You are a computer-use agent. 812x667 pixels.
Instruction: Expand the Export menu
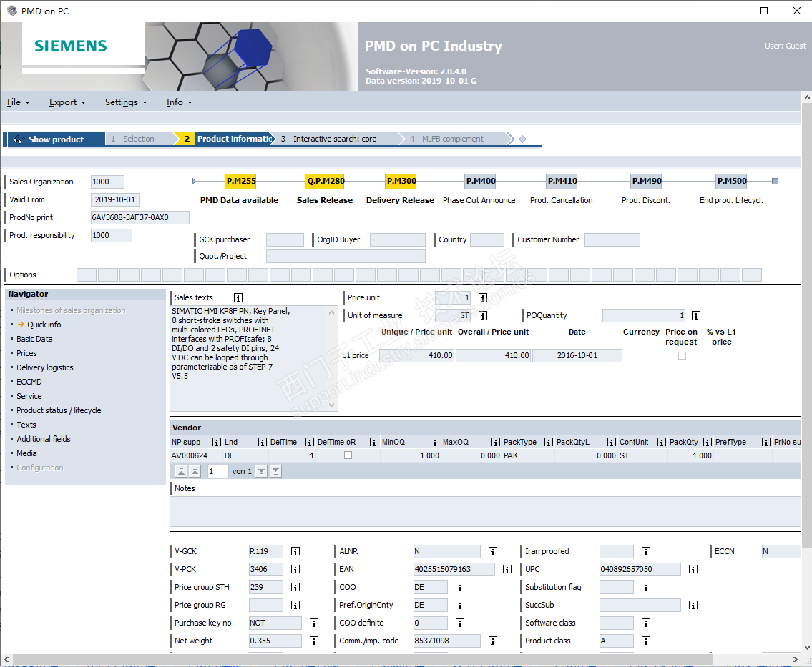(x=67, y=102)
